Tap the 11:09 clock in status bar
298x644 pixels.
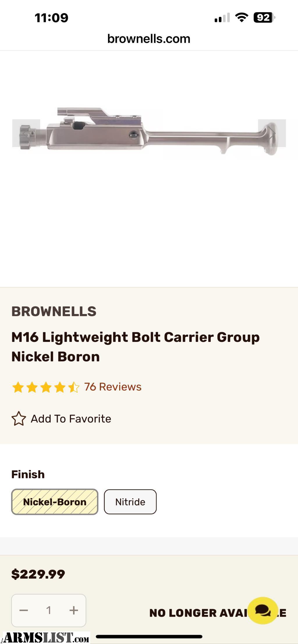coord(52,18)
